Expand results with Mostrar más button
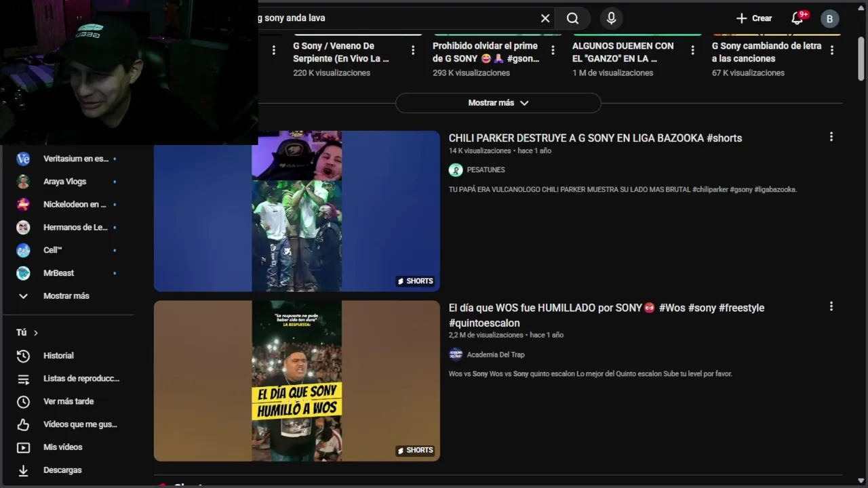This screenshot has height=488, width=868. click(498, 103)
